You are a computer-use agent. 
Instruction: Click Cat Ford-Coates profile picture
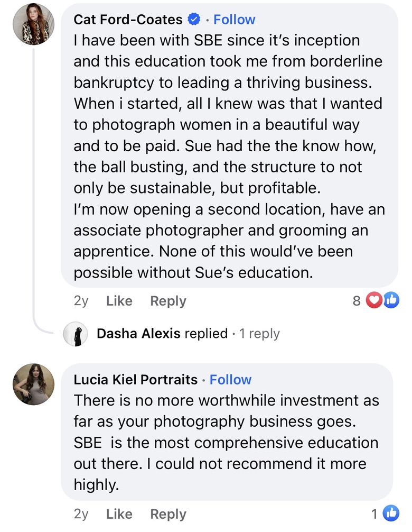click(33, 24)
